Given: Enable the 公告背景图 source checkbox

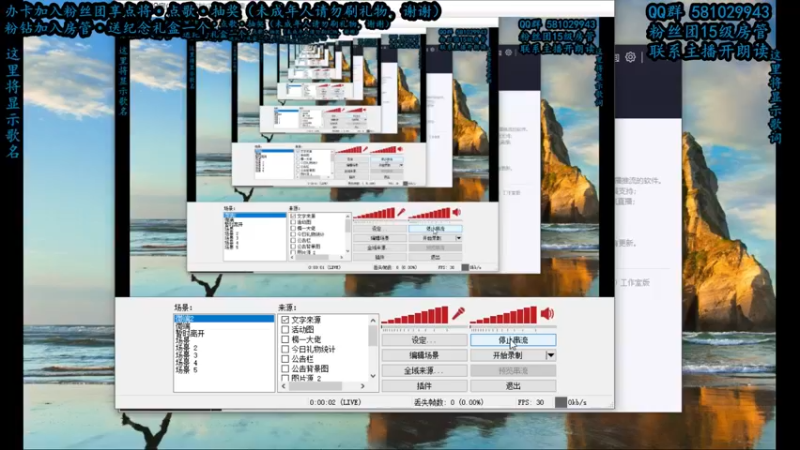Looking at the screenshot, I should pos(285,368).
